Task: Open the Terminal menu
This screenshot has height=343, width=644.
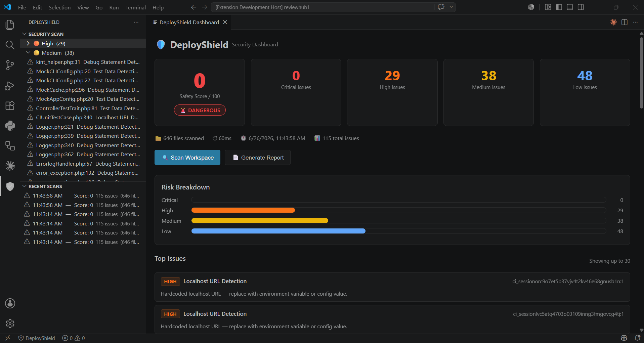Action: [x=136, y=7]
